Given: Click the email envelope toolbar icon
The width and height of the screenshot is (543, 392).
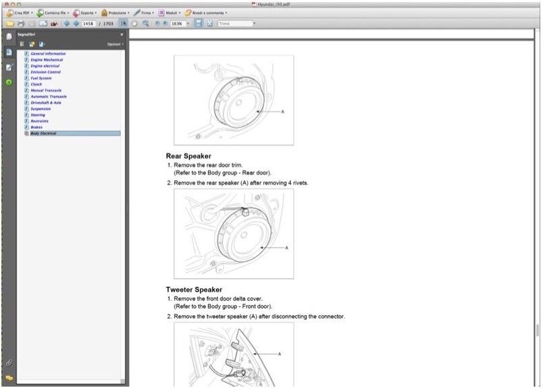Looking at the screenshot, I should tap(43, 24).
